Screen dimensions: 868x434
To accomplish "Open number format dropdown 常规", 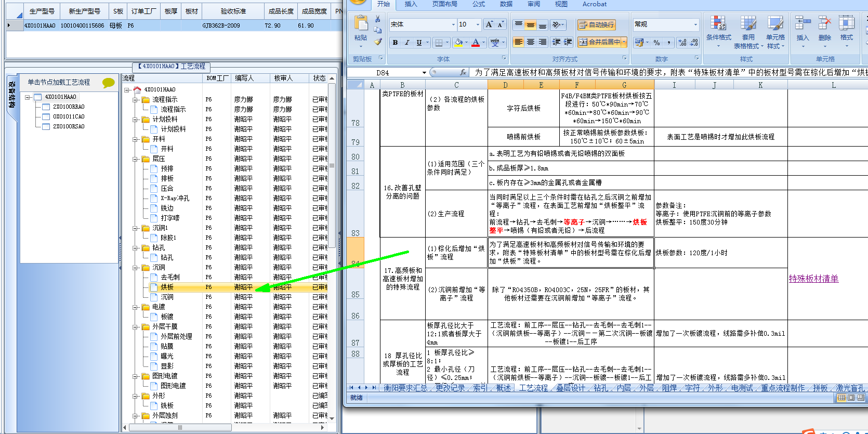I will [x=666, y=24].
